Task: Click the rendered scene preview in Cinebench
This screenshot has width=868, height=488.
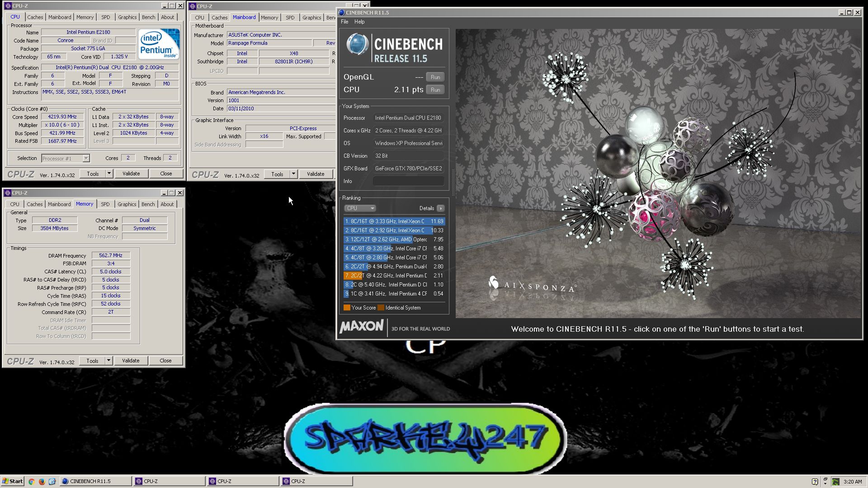Action: point(658,174)
